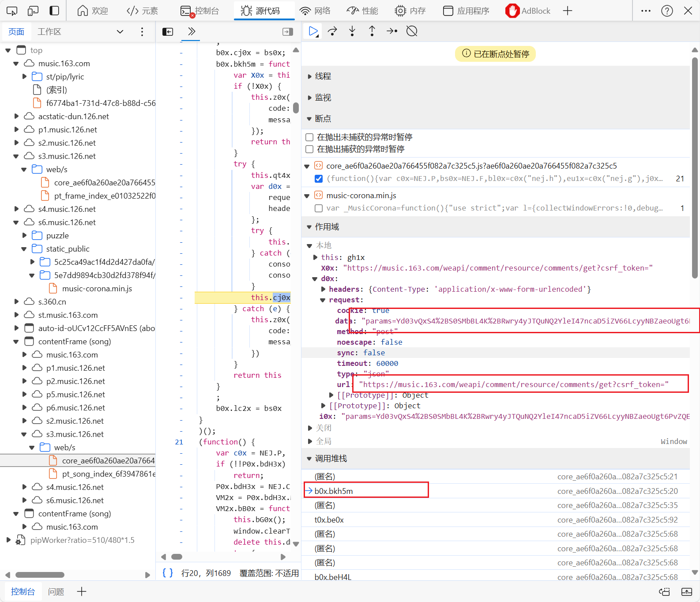Open DevTools help question mark icon

pyautogui.click(x=667, y=11)
